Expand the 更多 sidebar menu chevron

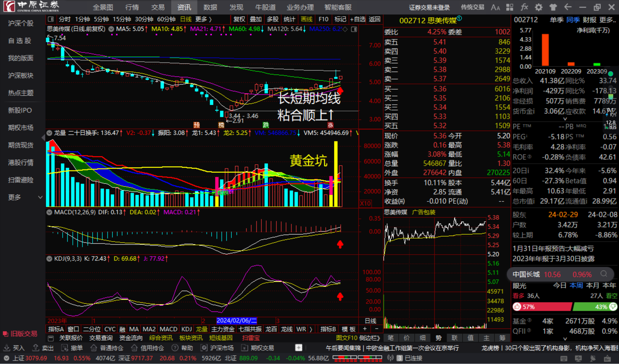(x=40, y=197)
